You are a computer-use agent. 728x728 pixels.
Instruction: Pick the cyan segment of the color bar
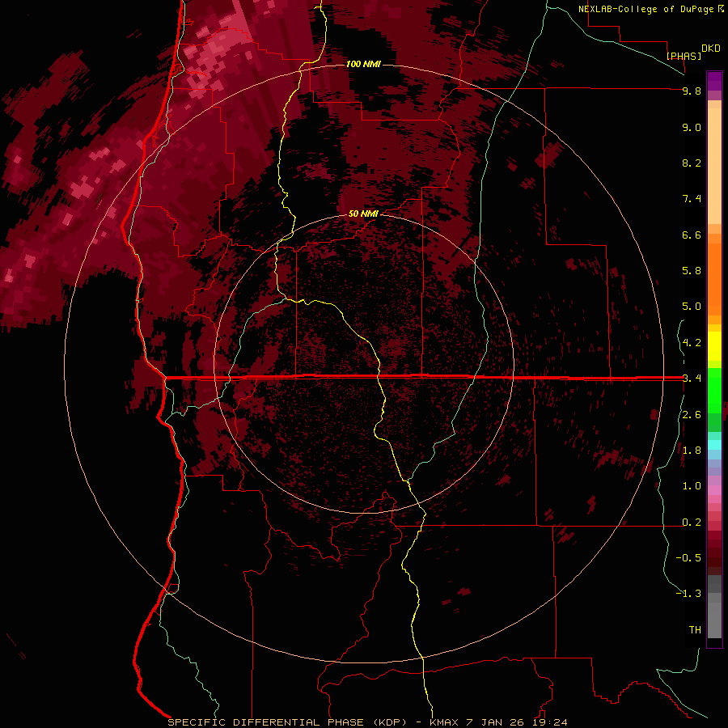(x=714, y=445)
